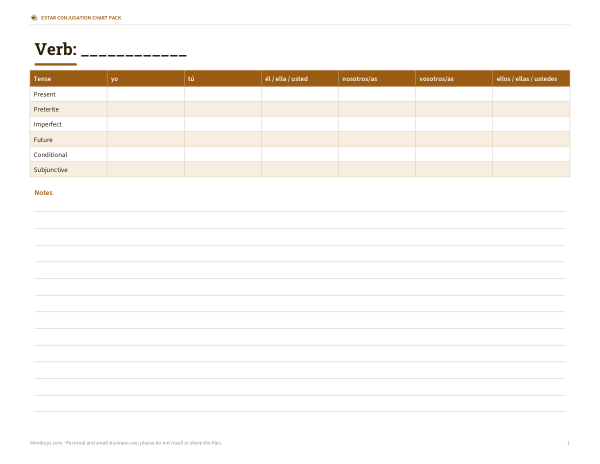Select the 'Subjunctive' row label
This screenshot has width=600, height=464.
click(51, 169)
